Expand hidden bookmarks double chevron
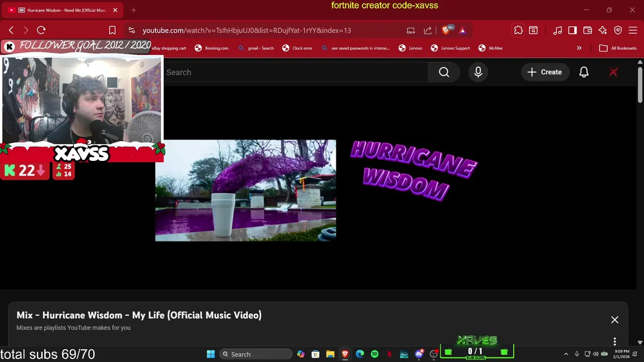The image size is (644, 362). 579,48
